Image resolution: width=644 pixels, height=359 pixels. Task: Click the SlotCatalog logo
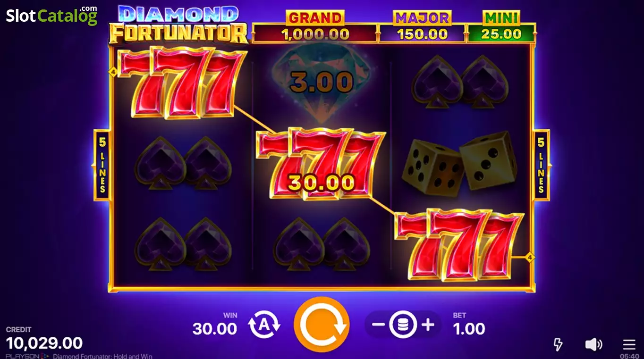click(x=52, y=16)
